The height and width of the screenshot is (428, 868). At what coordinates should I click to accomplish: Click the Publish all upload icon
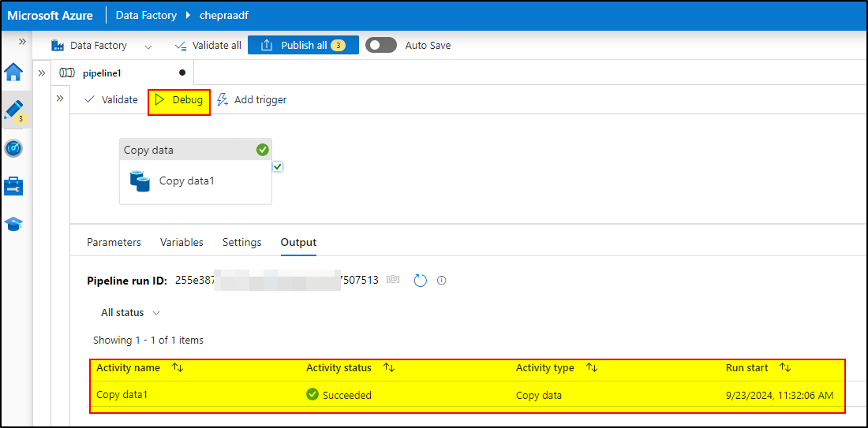point(266,46)
